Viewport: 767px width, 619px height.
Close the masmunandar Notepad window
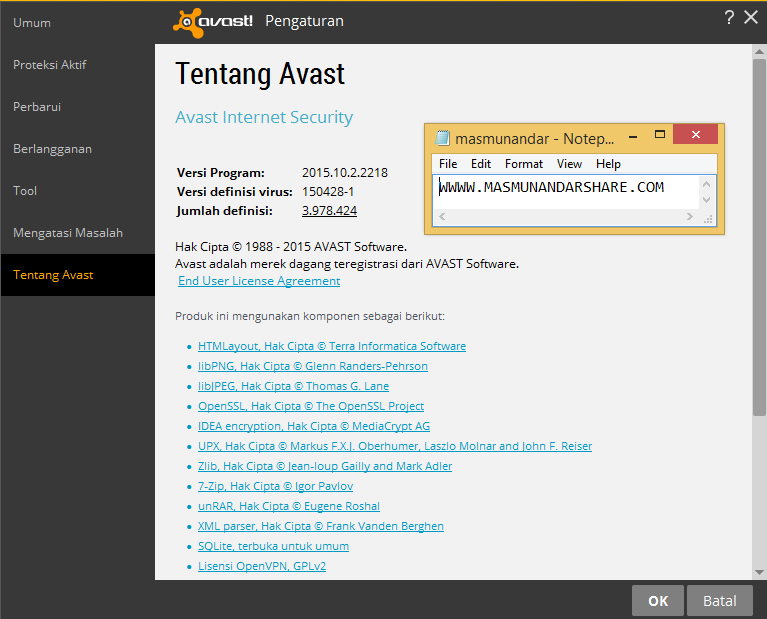click(695, 134)
